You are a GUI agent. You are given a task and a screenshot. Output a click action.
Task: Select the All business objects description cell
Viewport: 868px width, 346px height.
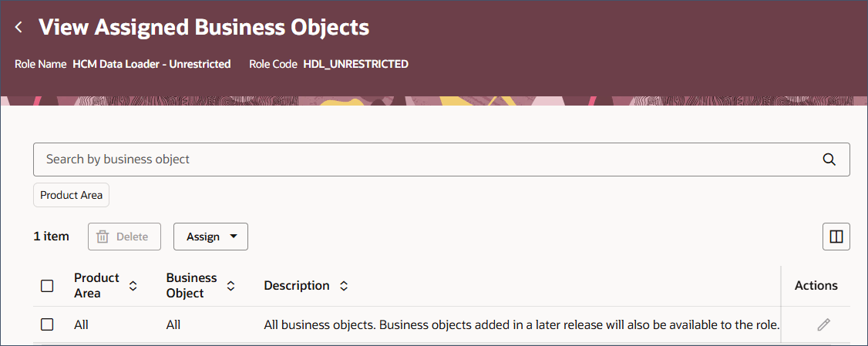(521, 324)
